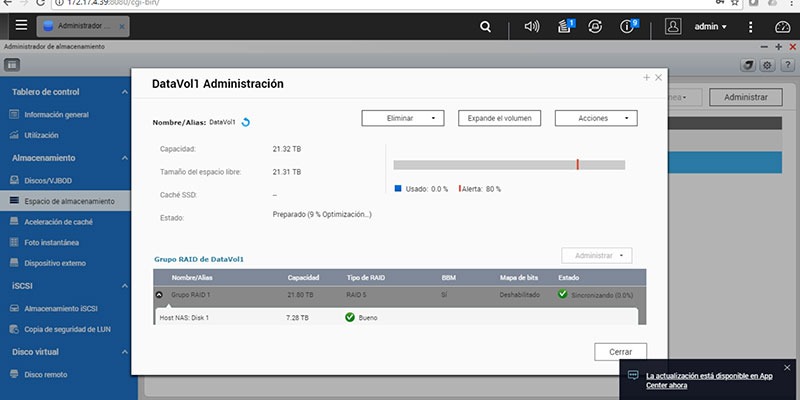Open the three-dot more options menu
The width and height of the screenshot is (800, 400).
tap(750, 27)
